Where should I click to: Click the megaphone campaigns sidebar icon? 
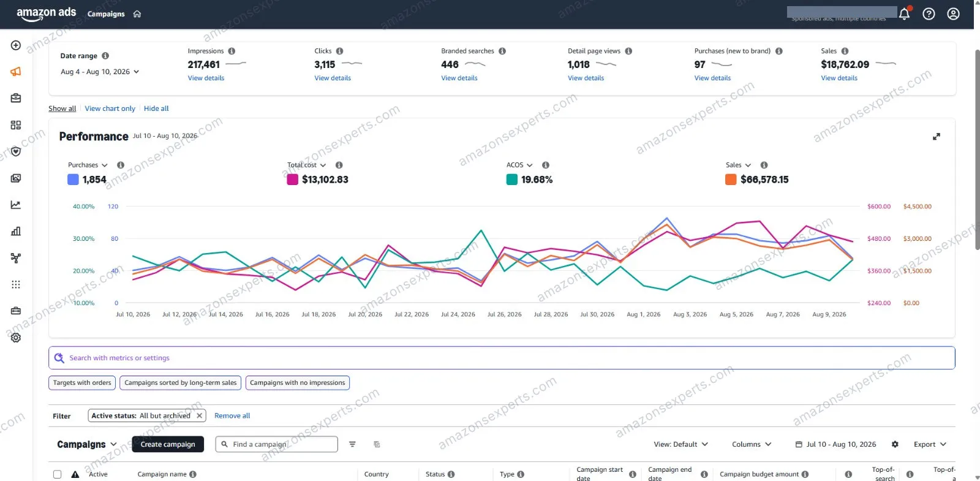[16, 72]
